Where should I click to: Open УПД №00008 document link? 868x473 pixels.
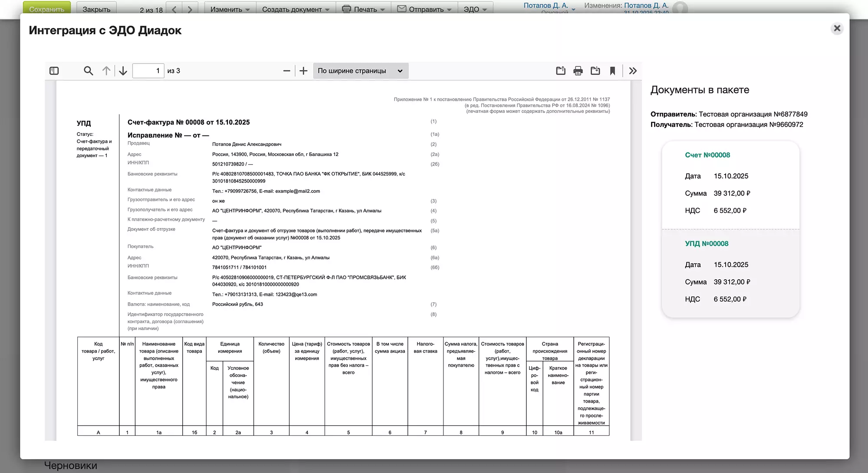[x=707, y=244]
